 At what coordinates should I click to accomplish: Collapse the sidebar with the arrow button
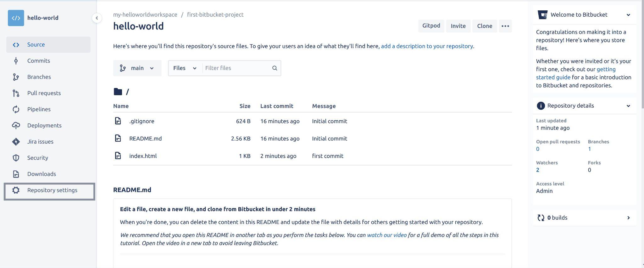[x=97, y=18]
